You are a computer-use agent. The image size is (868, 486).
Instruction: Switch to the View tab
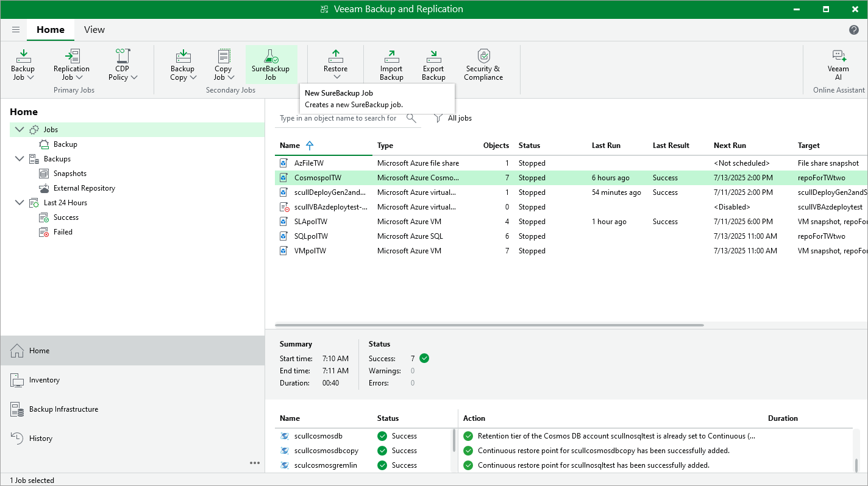(x=94, y=30)
